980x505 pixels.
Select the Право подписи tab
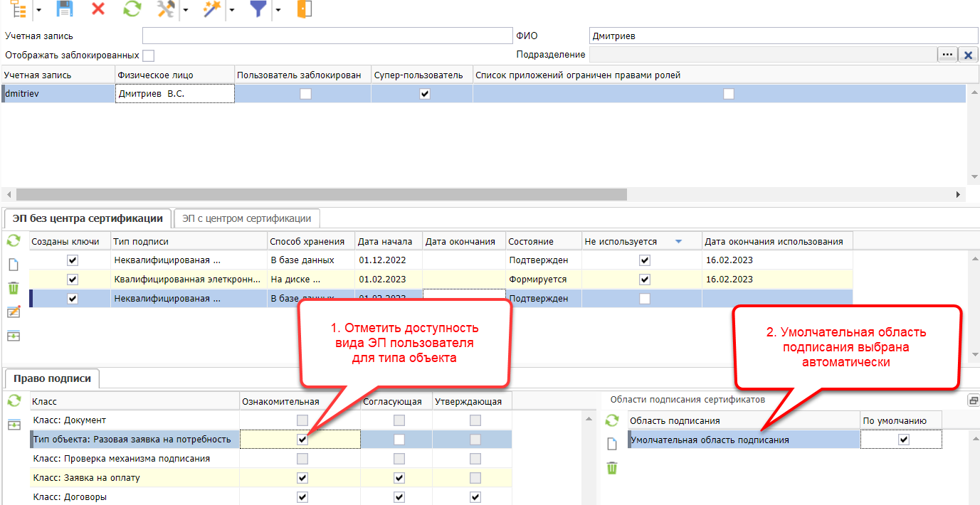(x=51, y=378)
